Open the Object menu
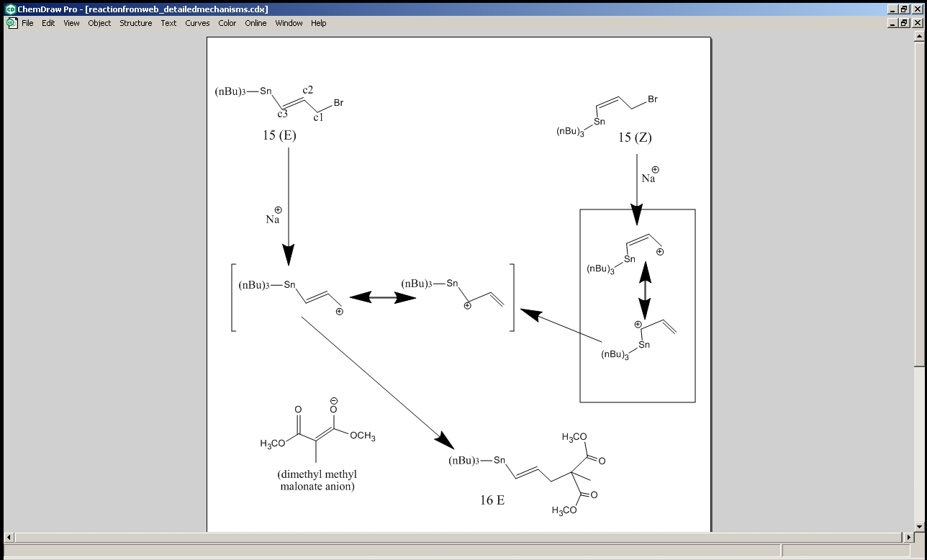 (99, 23)
